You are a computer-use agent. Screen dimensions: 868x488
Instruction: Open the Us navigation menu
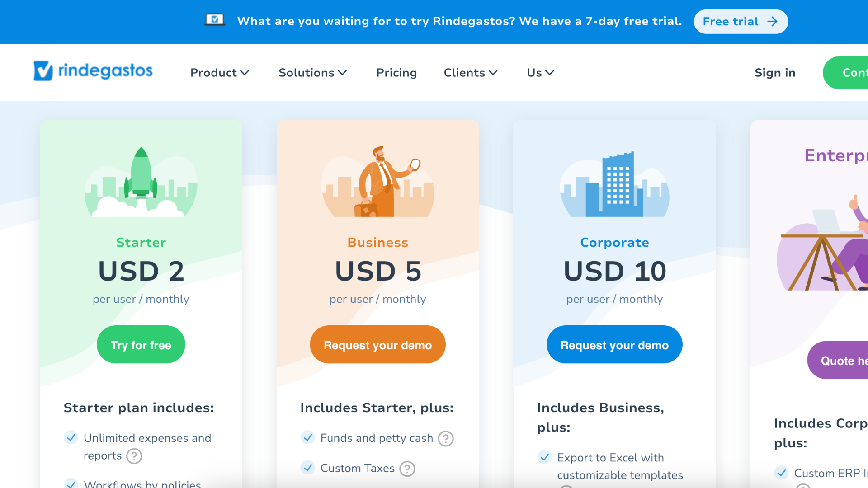(540, 73)
